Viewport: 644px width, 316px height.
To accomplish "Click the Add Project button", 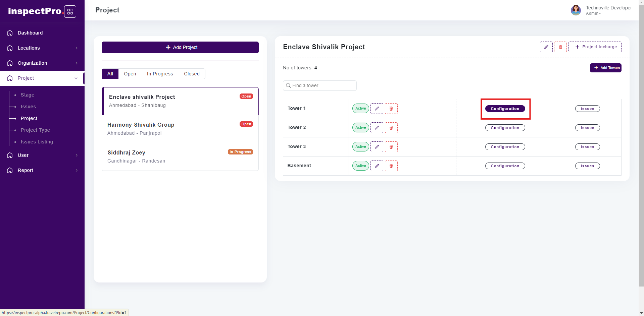I will coord(180,47).
